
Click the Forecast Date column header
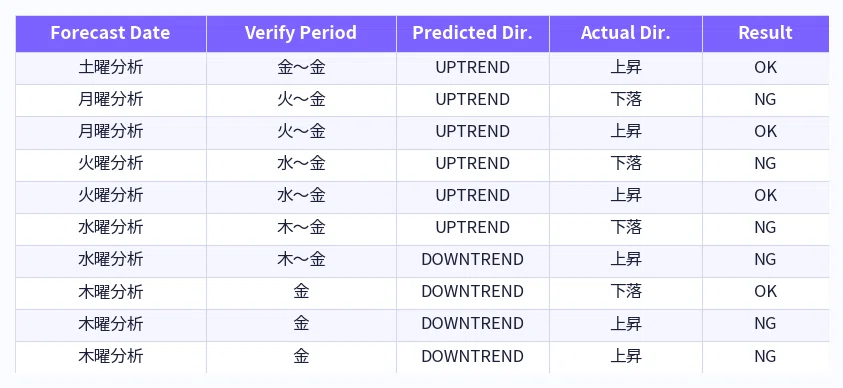point(110,33)
